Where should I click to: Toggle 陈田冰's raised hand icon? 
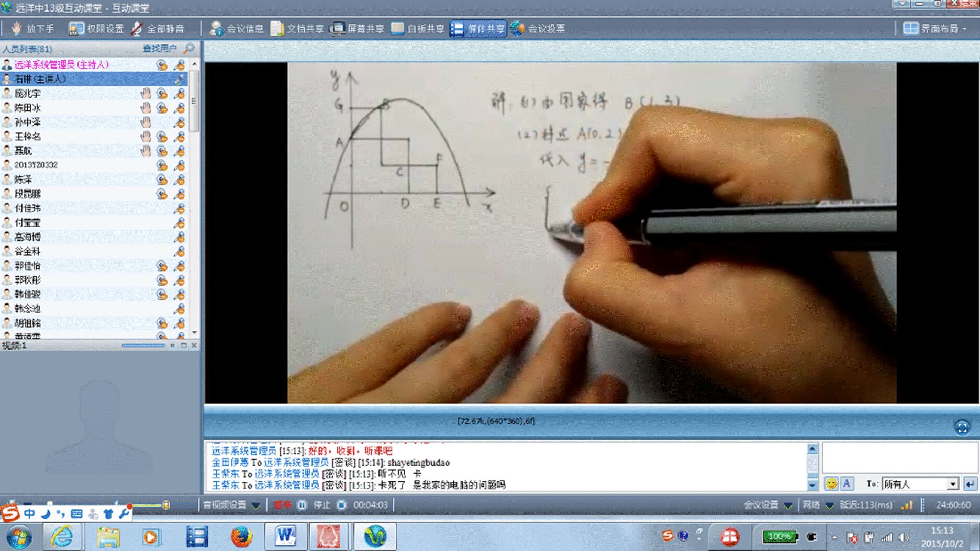click(146, 108)
